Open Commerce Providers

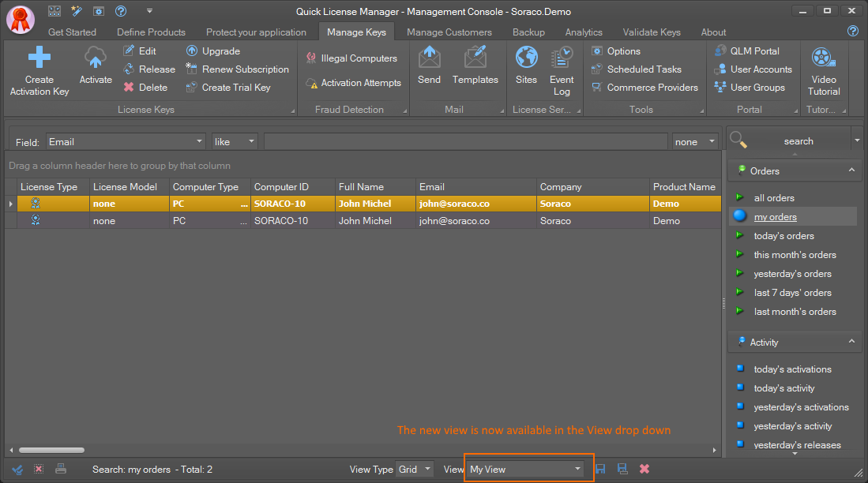tap(645, 88)
